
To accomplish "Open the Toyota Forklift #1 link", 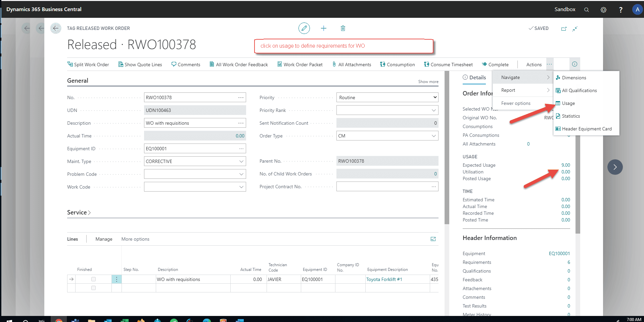I will click(x=384, y=279).
